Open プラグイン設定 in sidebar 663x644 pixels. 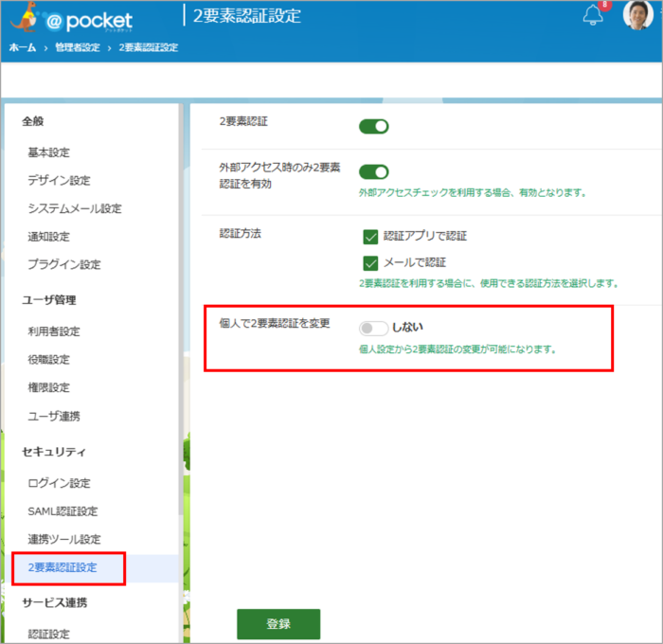pyautogui.click(x=64, y=264)
